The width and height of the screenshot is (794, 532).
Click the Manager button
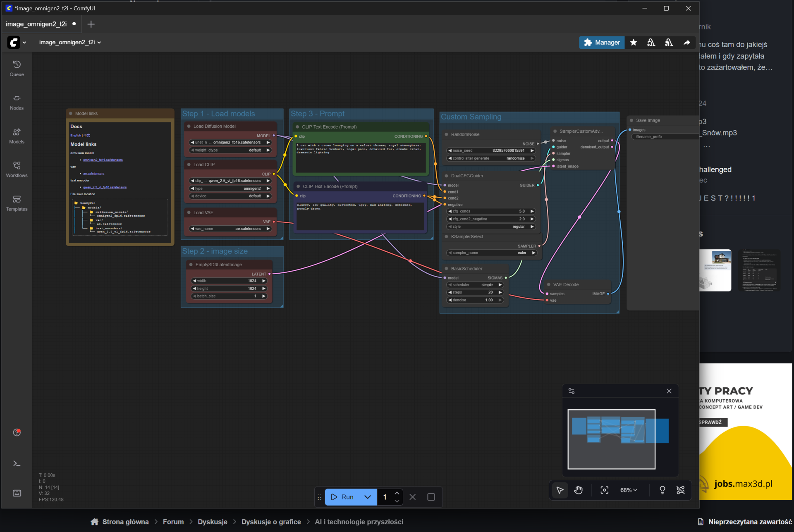click(601, 42)
